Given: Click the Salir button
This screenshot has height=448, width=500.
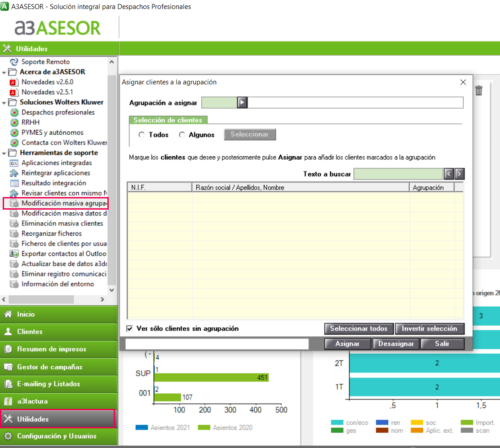Looking at the screenshot, I should pyautogui.click(x=442, y=344).
